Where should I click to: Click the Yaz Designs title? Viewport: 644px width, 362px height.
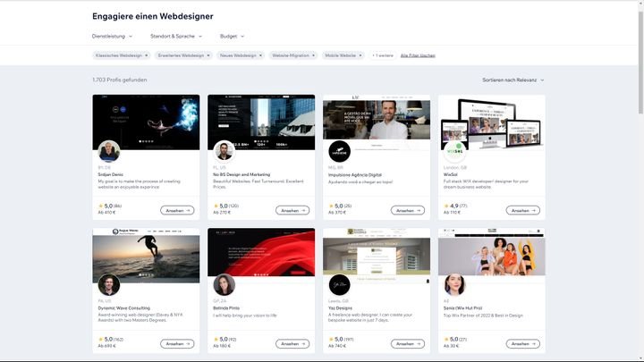pyautogui.click(x=340, y=307)
